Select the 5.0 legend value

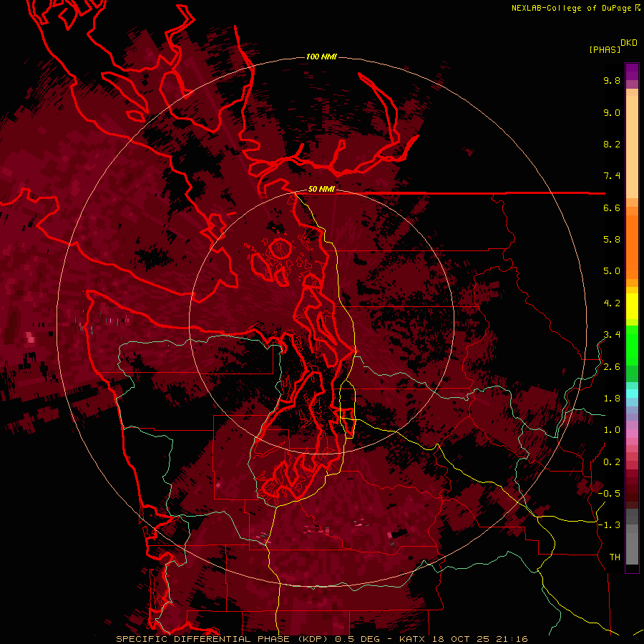coord(612,271)
